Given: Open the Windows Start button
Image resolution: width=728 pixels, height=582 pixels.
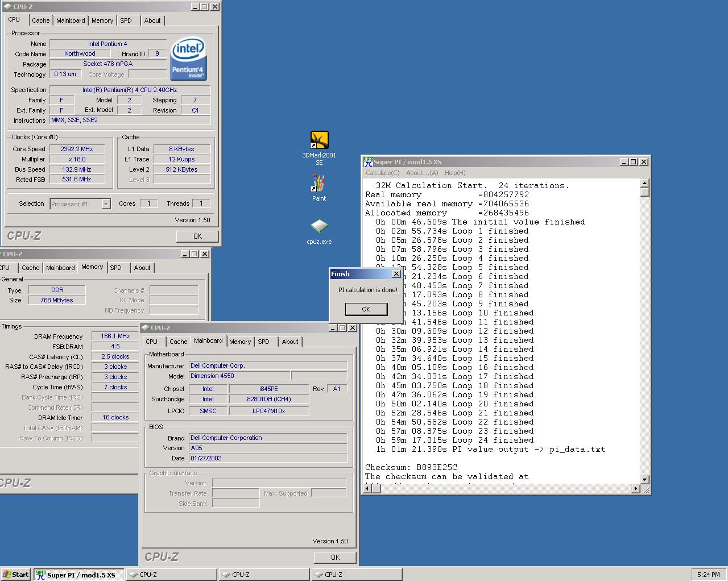Looking at the screenshot, I should 16,575.
